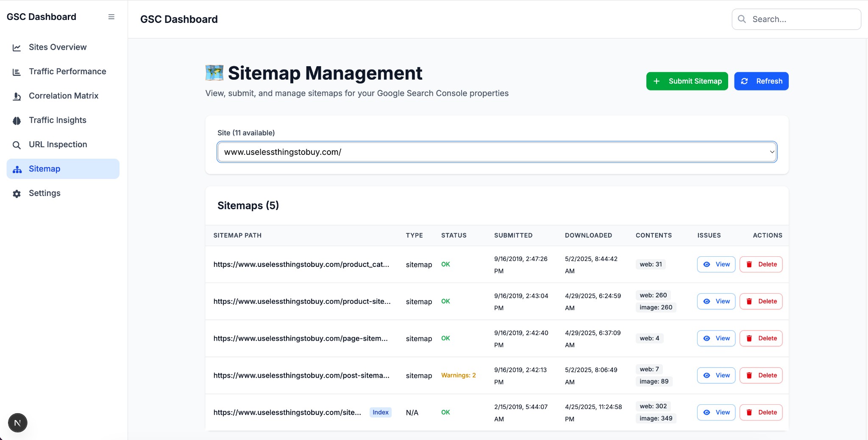Click the SUBMITTED column header
868x440 pixels.
pos(513,235)
